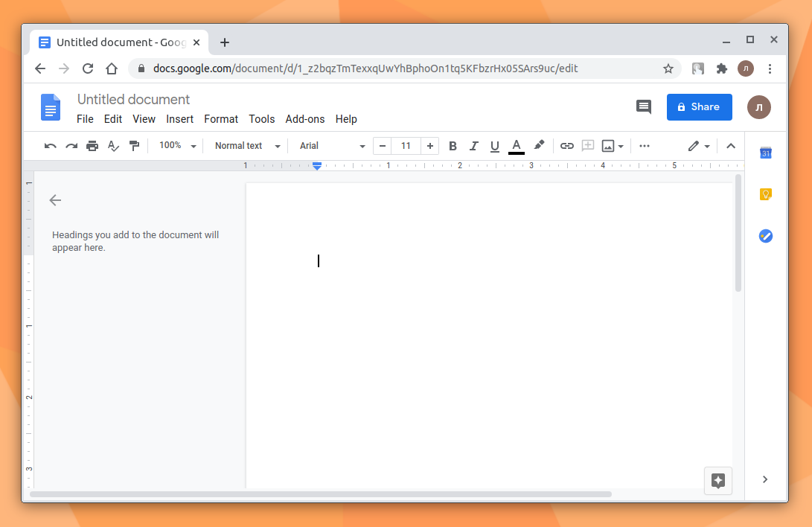Image resolution: width=812 pixels, height=527 pixels.
Task: Expand the Normal text styles dropdown
Action: 248,146
